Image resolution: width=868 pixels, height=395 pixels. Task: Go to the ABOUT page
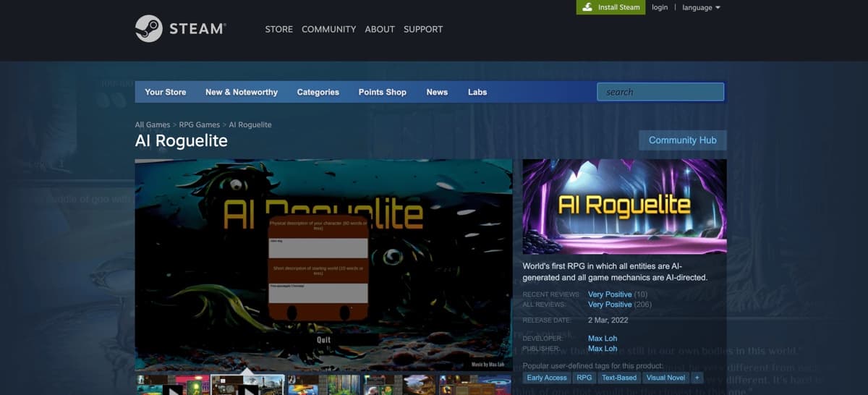click(380, 29)
